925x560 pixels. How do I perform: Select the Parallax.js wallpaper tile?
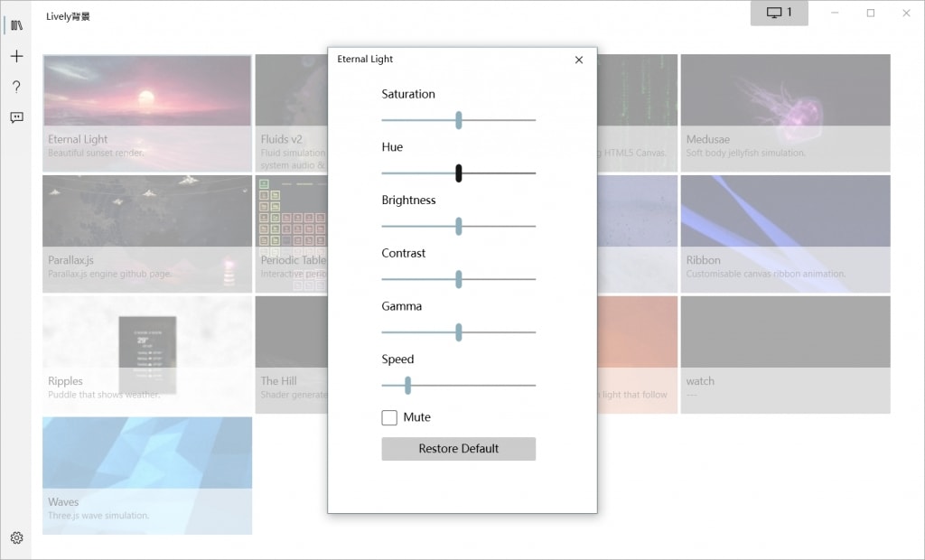pyautogui.click(x=146, y=233)
